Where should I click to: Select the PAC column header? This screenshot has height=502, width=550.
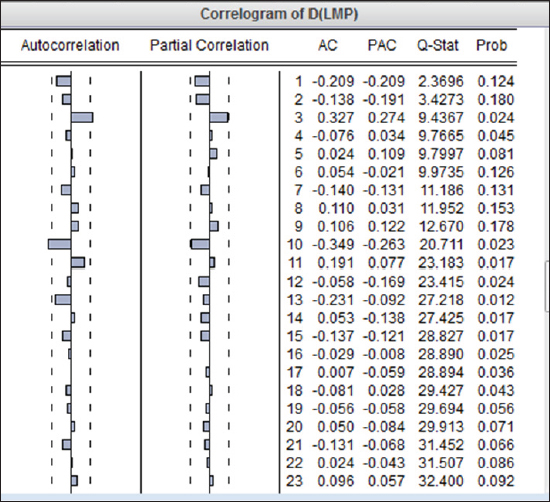click(x=382, y=46)
